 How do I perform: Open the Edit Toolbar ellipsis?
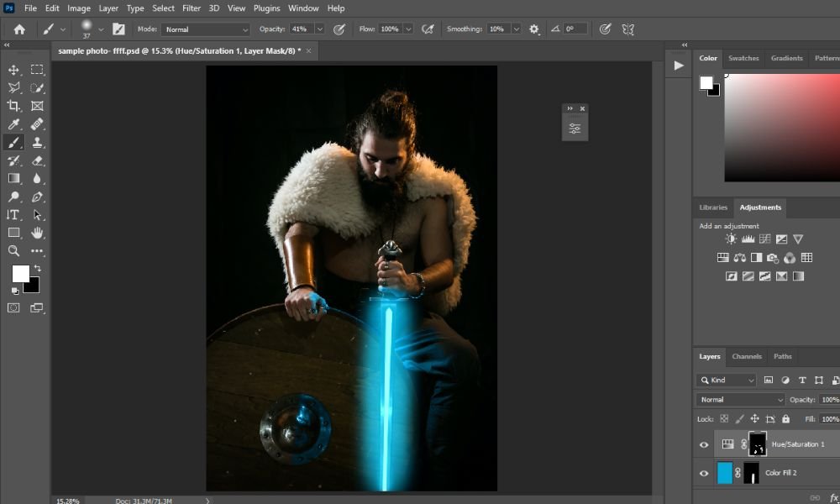click(37, 250)
